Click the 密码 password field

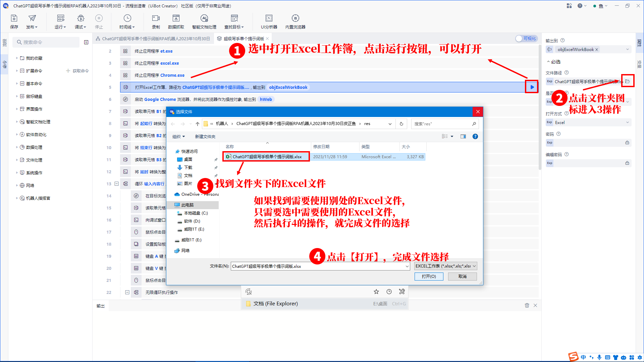click(x=589, y=143)
